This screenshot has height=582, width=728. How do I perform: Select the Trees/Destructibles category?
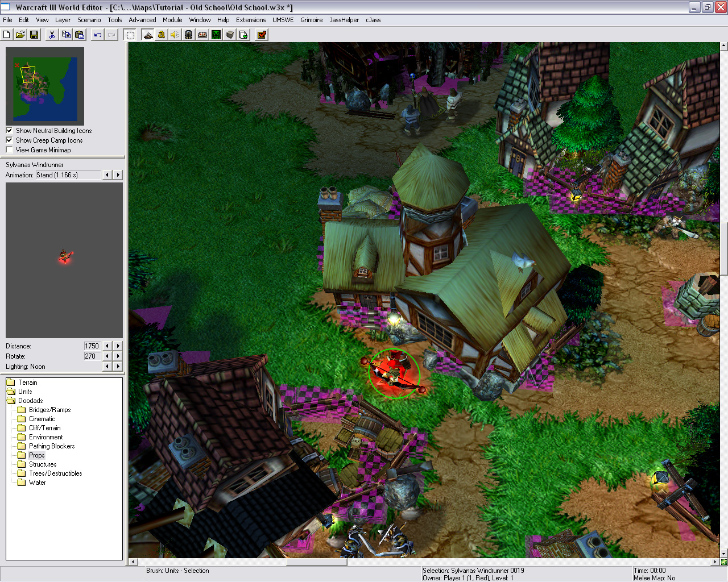click(56, 473)
